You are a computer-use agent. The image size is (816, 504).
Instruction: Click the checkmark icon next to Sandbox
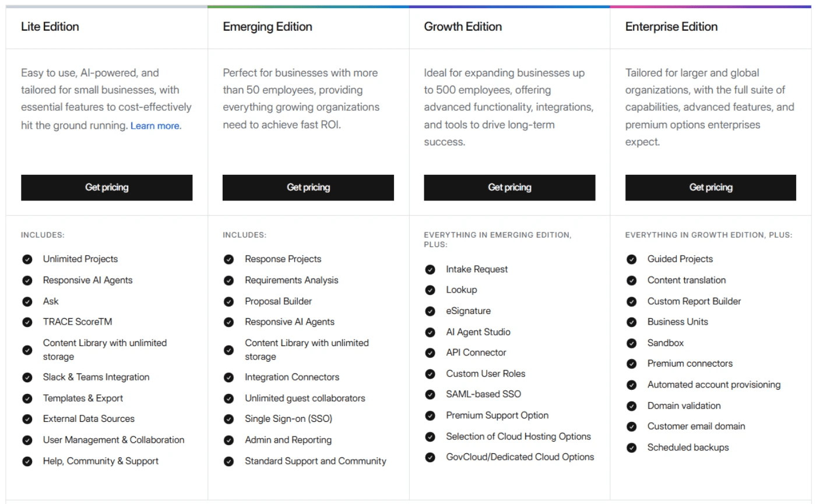point(631,343)
